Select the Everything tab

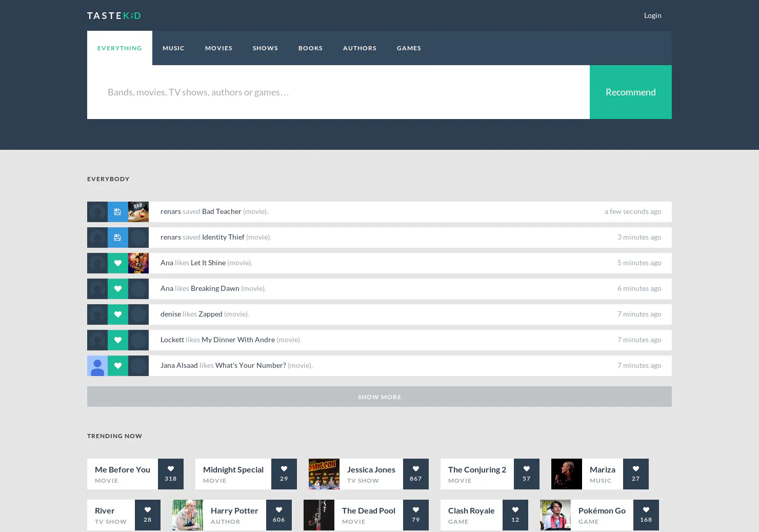(119, 48)
